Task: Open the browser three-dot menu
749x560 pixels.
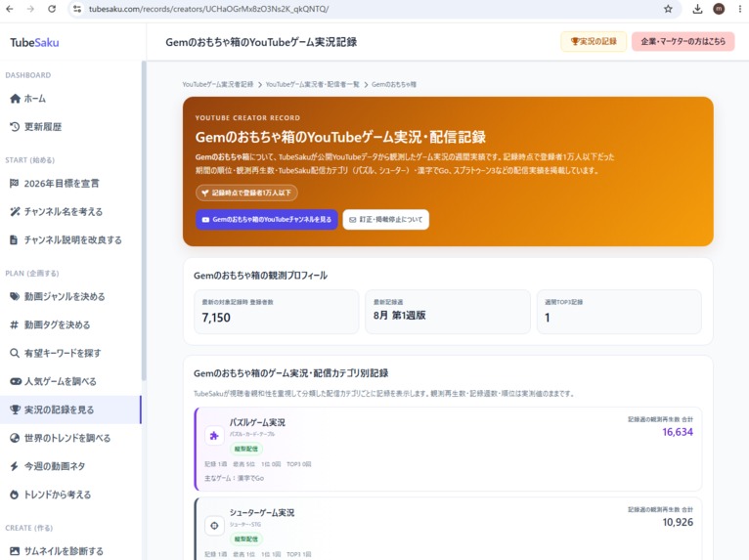Action: coord(740,9)
